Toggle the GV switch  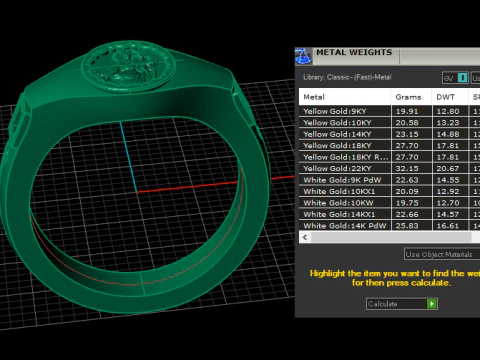point(455,78)
